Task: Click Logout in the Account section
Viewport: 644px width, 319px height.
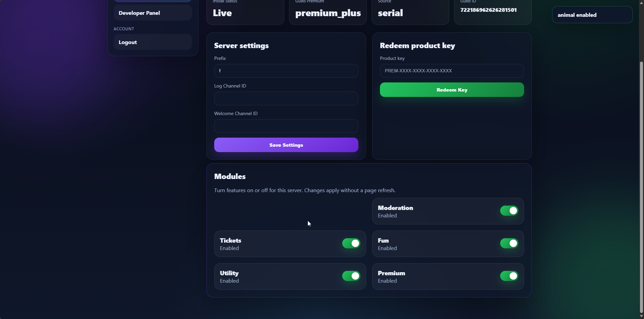Action: pos(153,42)
